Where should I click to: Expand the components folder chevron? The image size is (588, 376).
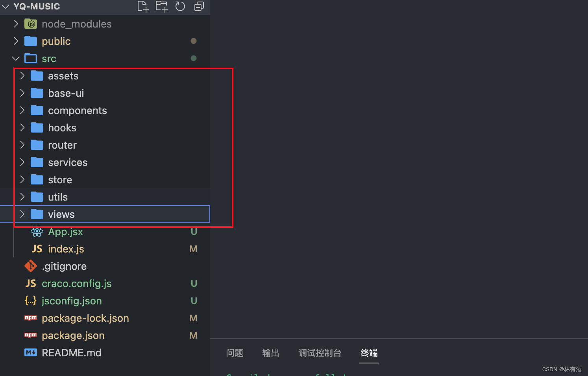(22, 110)
